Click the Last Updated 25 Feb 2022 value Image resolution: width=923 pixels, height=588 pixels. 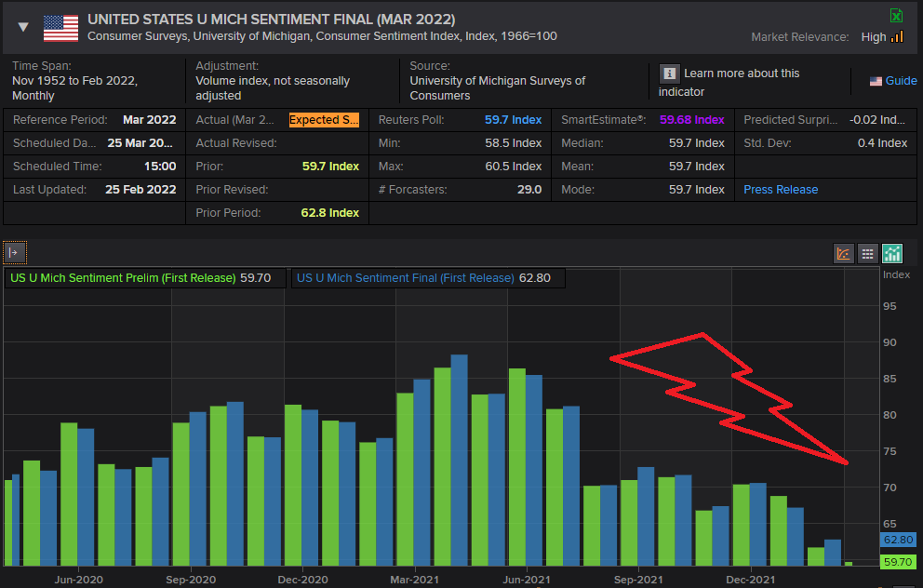coord(140,190)
